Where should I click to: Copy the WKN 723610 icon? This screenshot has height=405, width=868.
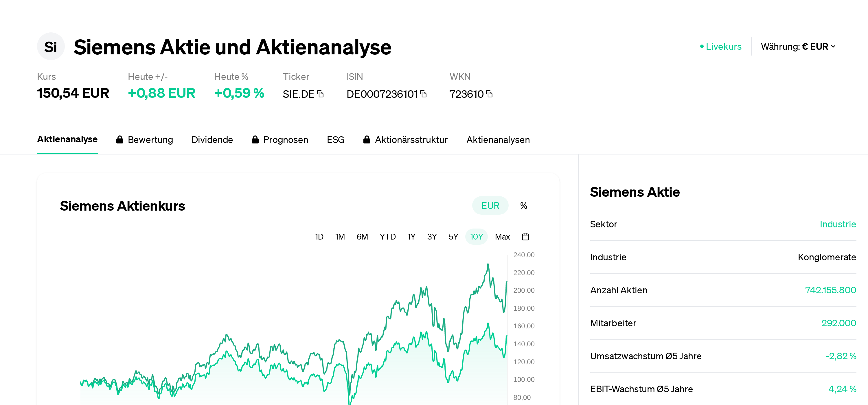click(490, 94)
